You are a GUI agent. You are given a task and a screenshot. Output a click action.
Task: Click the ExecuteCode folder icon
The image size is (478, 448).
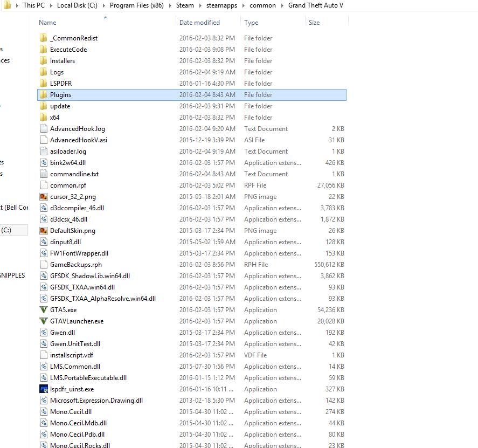[43, 50]
